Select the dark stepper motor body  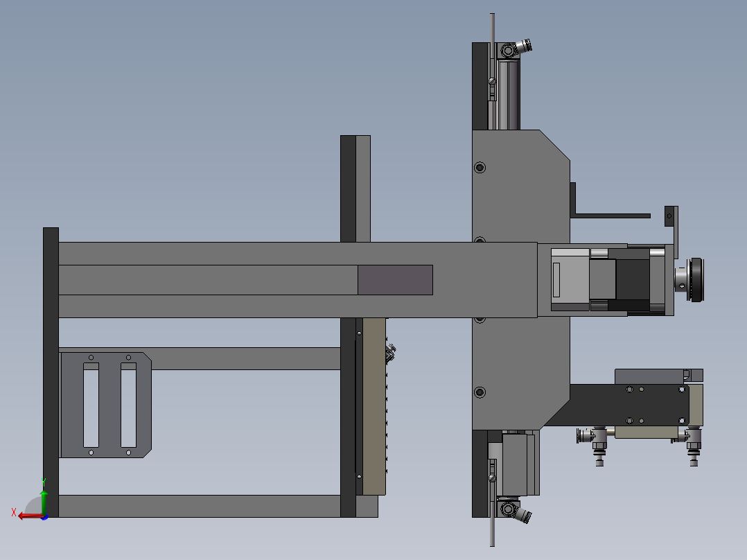(633, 279)
